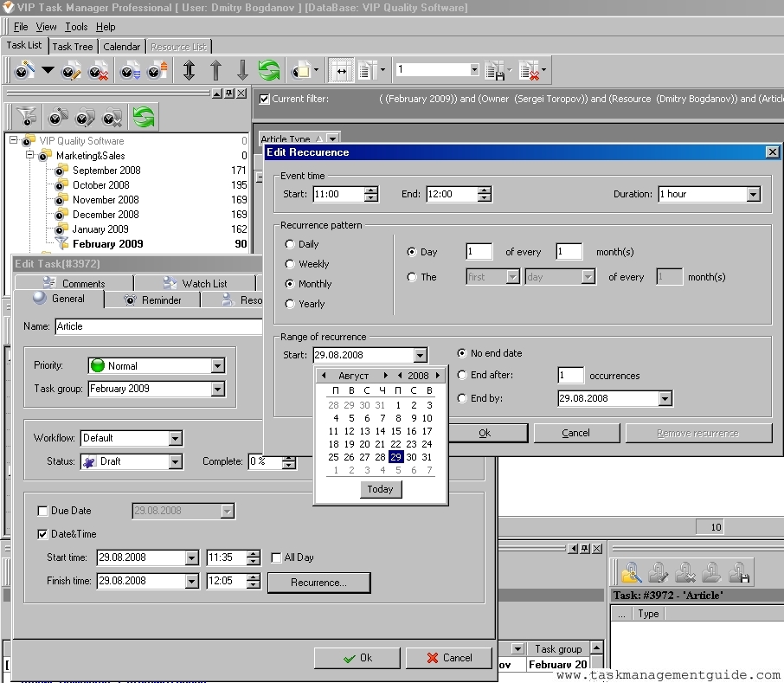784x683 pixels.
Task: Enable the Due Date checkbox in Edit Task
Action: pyautogui.click(x=42, y=511)
